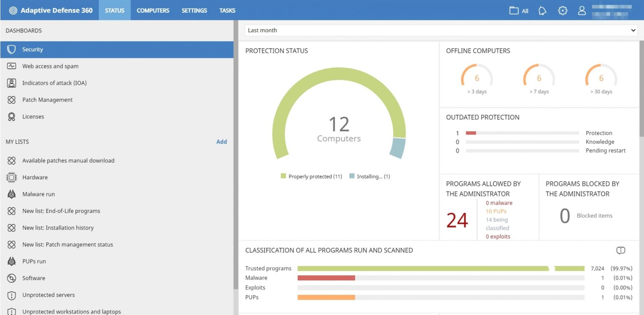Open the PUPs run icon
This screenshot has width=644, height=315.
click(12, 261)
